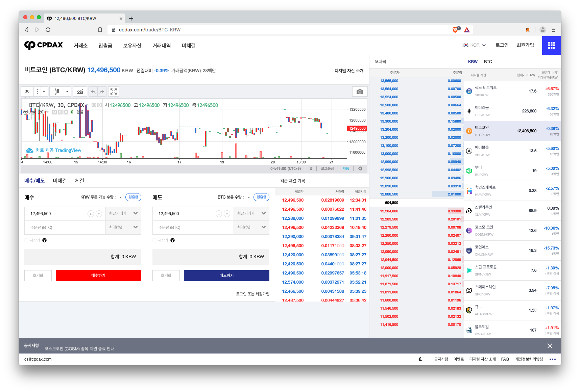Open the apps grid menu button
This screenshot has height=392, width=580.
pyautogui.click(x=551, y=45)
